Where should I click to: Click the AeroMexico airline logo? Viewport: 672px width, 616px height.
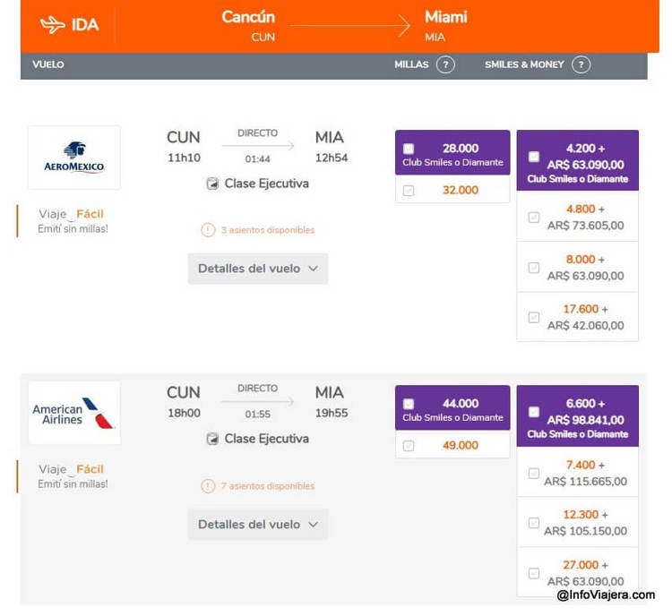tap(74, 158)
